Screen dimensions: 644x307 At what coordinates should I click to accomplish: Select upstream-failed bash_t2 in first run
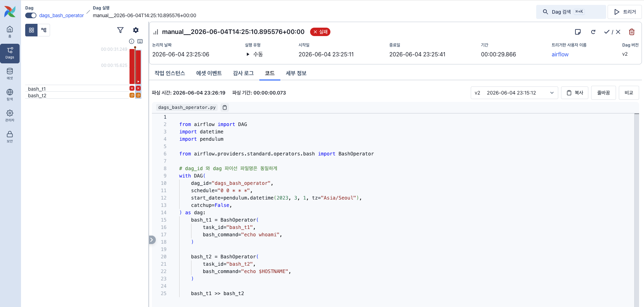click(x=132, y=95)
